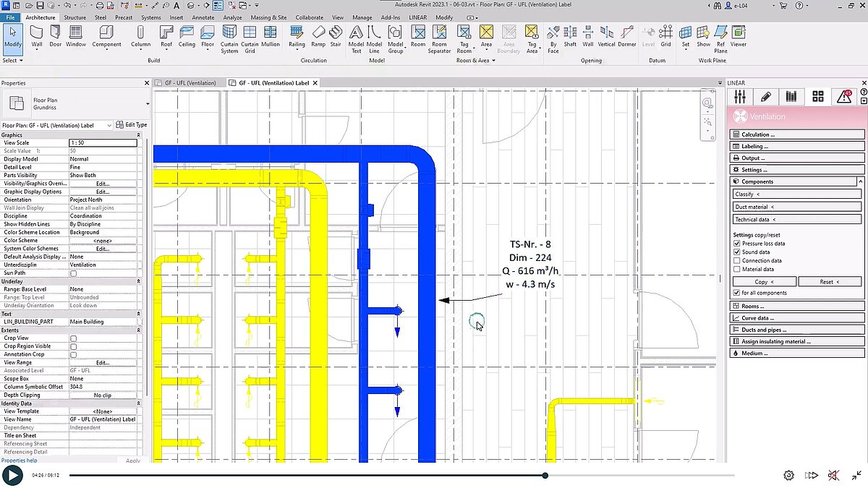The width and height of the screenshot is (868, 488).
Task: Click the Stair tool icon
Action: point(336,36)
